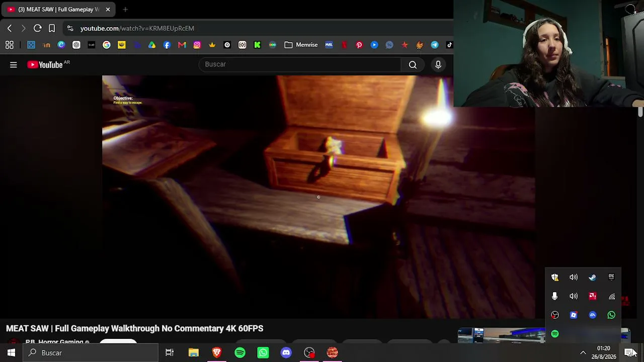Open the Instagram bookmark

coord(197,45)
